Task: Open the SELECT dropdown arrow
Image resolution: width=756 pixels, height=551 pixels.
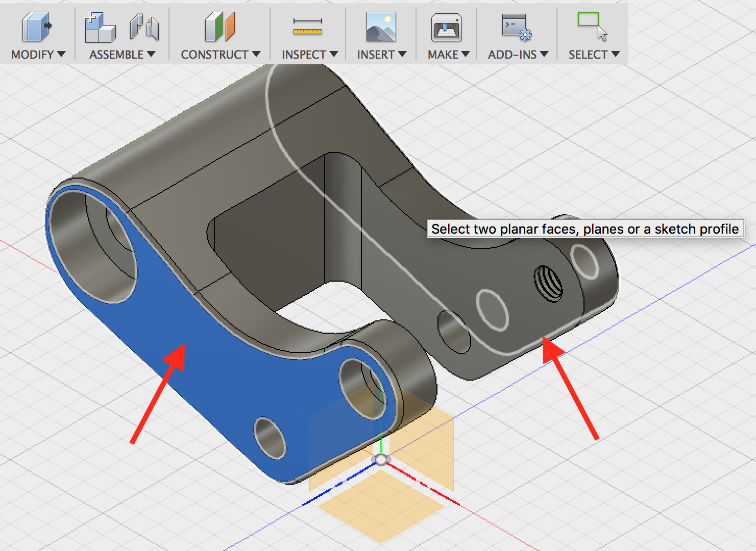Action: coord(616,54)
